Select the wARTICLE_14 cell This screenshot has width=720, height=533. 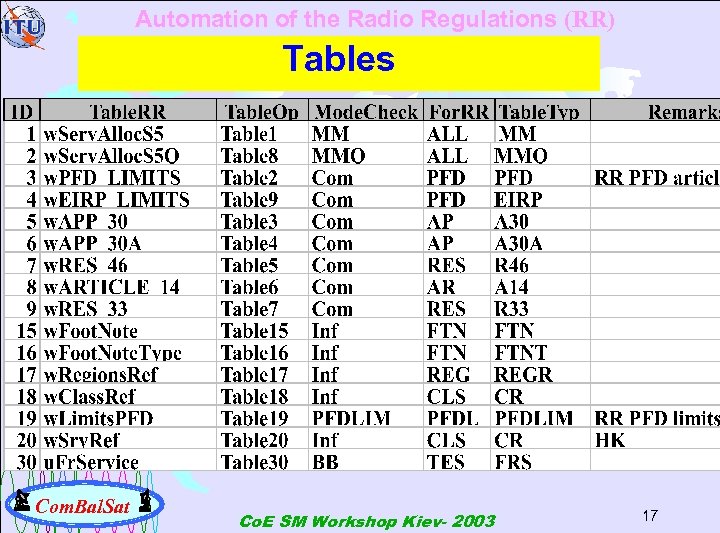[128, 287]
